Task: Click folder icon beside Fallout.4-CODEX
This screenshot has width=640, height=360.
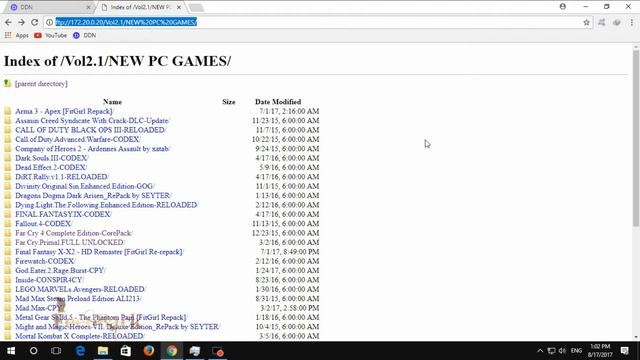Action: [x=8, y=224]
